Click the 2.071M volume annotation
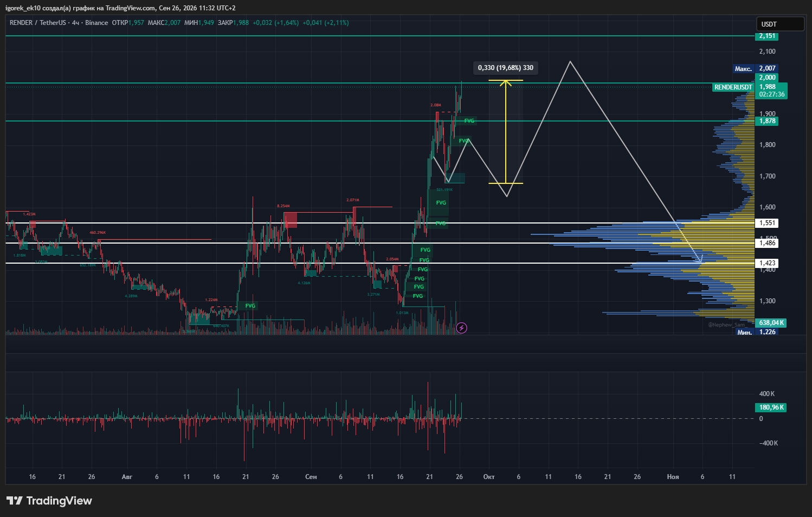Image resolution: width=812 pixels, height=517 pixels. click(x=353, y=200)
